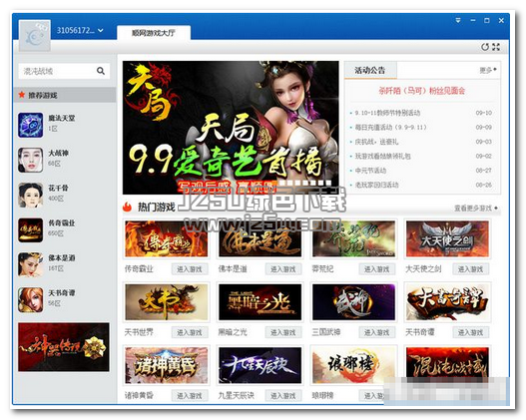
Task: Click 进入游戏 for 九星天辰诀
Action: click(283, 396)
